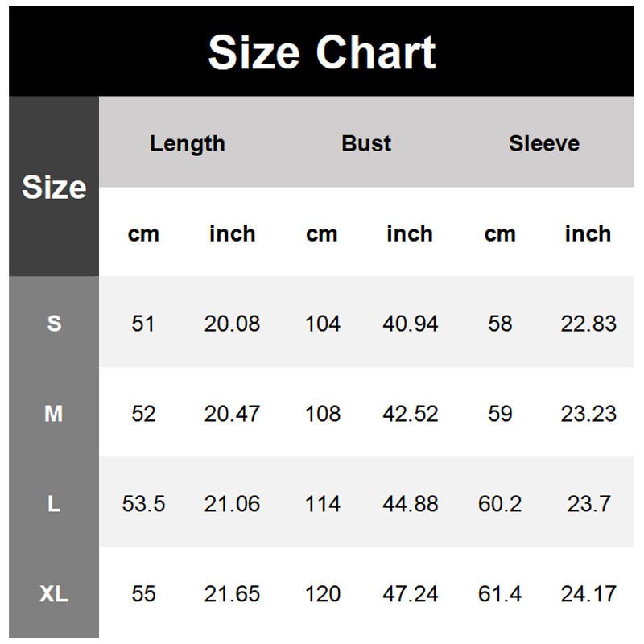Click the 53.5 length cm value
This screenshot has width=644, height=644.
pos(143,504)
